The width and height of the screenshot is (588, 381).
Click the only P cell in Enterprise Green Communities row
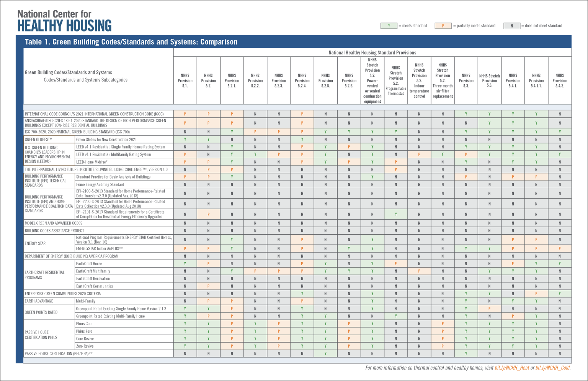[536, 294]
